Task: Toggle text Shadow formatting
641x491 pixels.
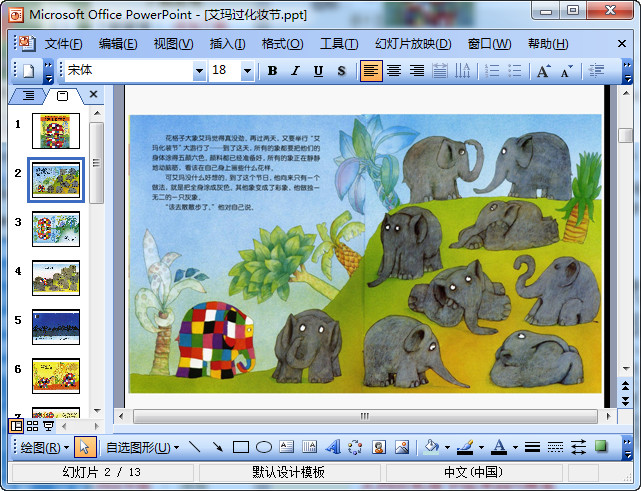Action: coord(341,71)
